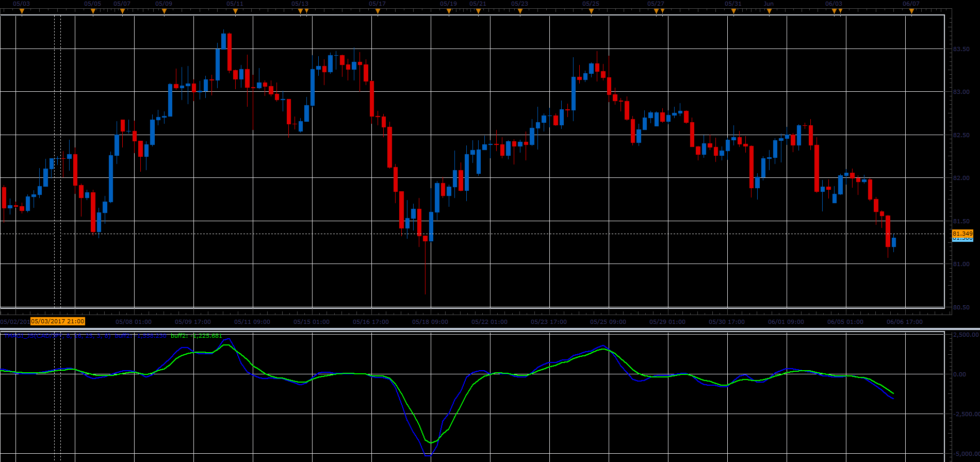The image size is (980, 462).
Task: Select the orange marker under 05/11
Action: [235, 11]
